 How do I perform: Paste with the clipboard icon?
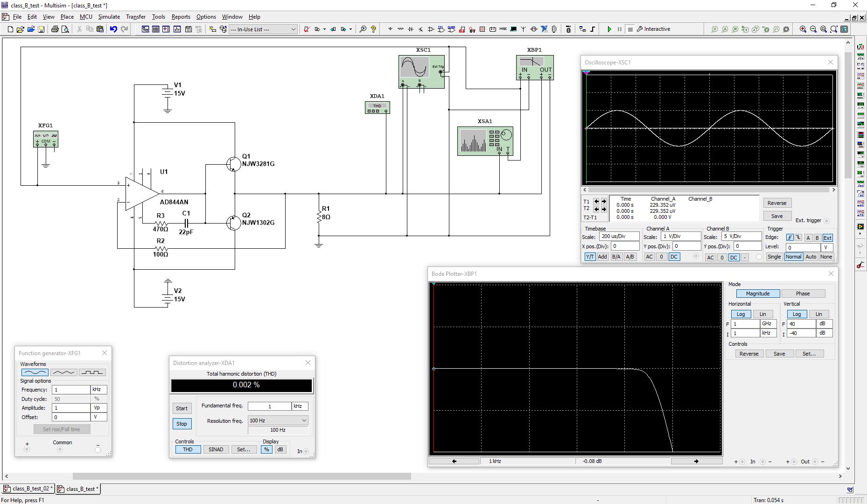pyautogui.click(x=100, y=29)
